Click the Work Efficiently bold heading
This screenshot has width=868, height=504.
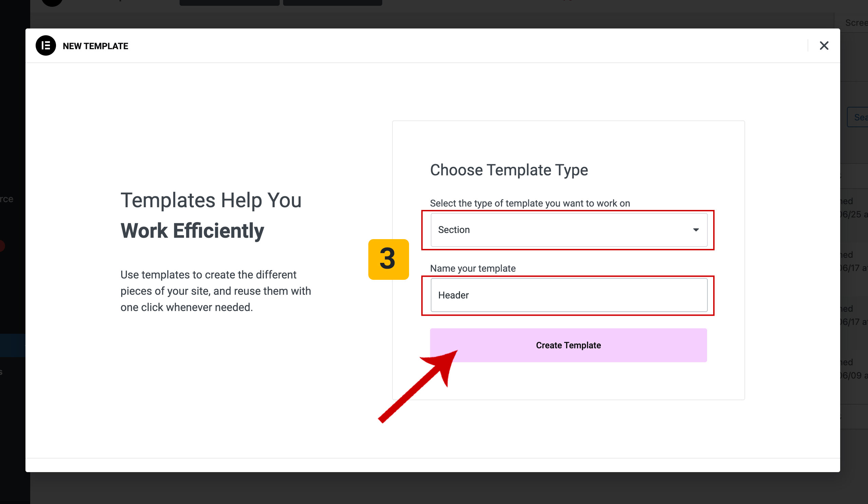tap(192, 231)
